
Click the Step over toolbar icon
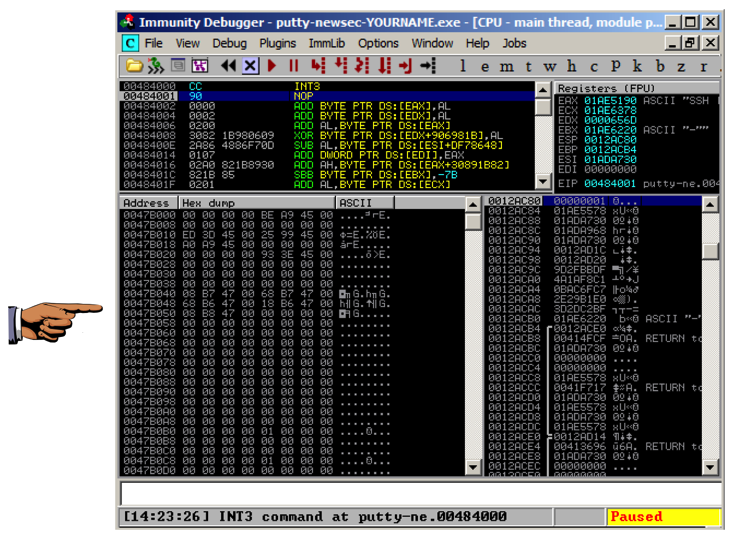(x=341, y=66)
